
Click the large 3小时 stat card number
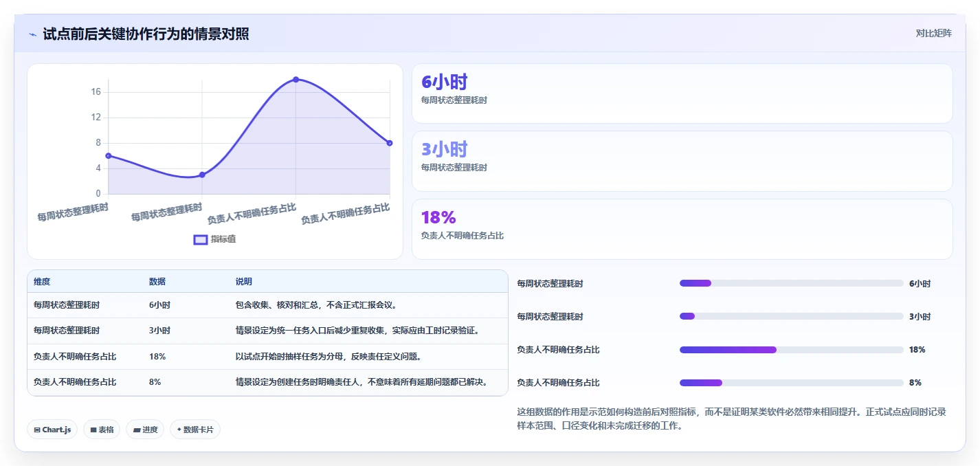click(444, 149)
